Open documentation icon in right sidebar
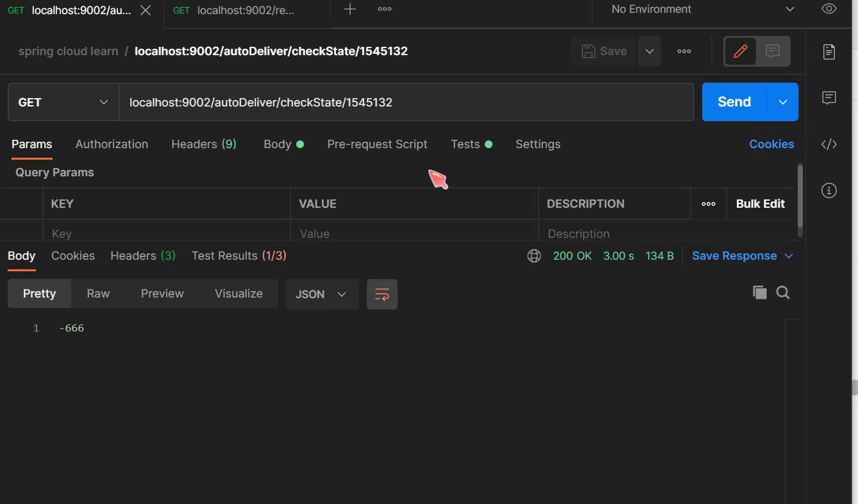The image size is (858, 504). [x=829, y=52]
